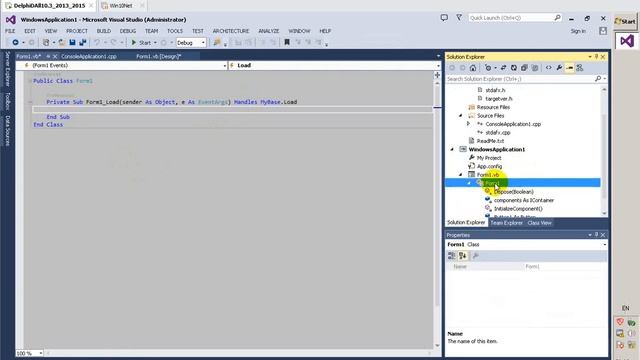Toggle Alphabetical sort in Properties panel
This screenshot has width=640, height=360.
(462, 256)
